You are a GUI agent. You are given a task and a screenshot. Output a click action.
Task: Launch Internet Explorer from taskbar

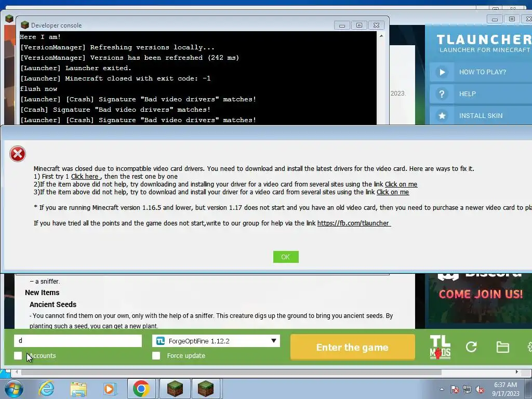(46, 389)
